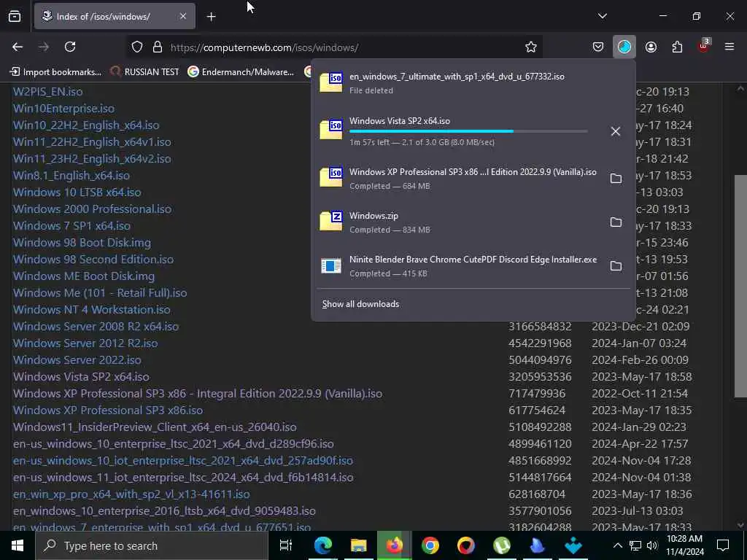Image resolution: width=747 pixels, height=560 pixels.
Task: Close the Index of /isos/windows/ tab
Action: [x=183, y=17]
